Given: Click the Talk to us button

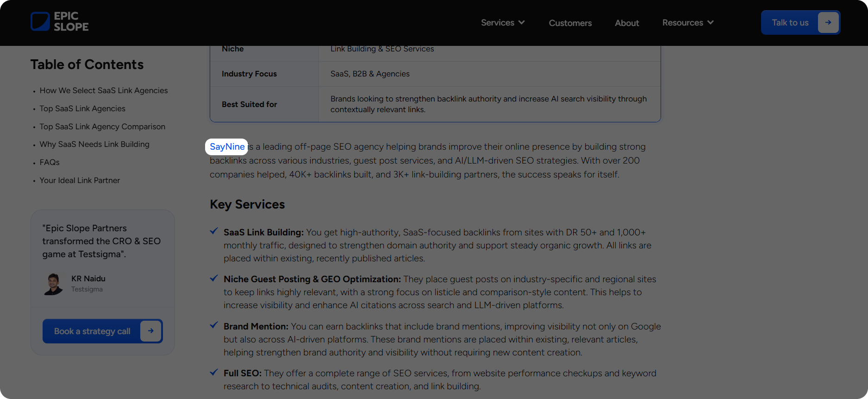Looking at the screenshot, I should (800, 23).
